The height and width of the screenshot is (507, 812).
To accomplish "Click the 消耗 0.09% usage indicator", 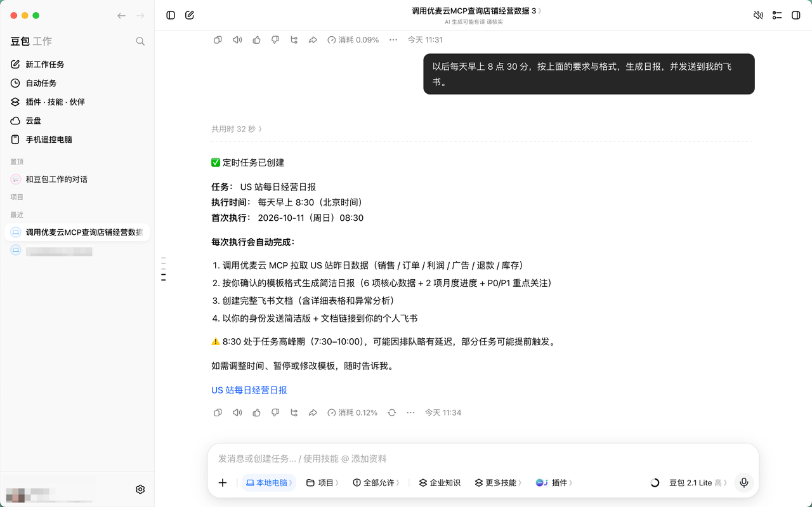I will click(353, 40).
